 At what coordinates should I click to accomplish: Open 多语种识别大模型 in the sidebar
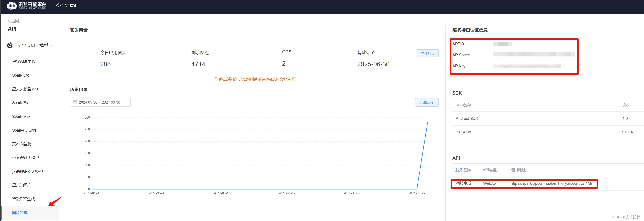[27, 172]
